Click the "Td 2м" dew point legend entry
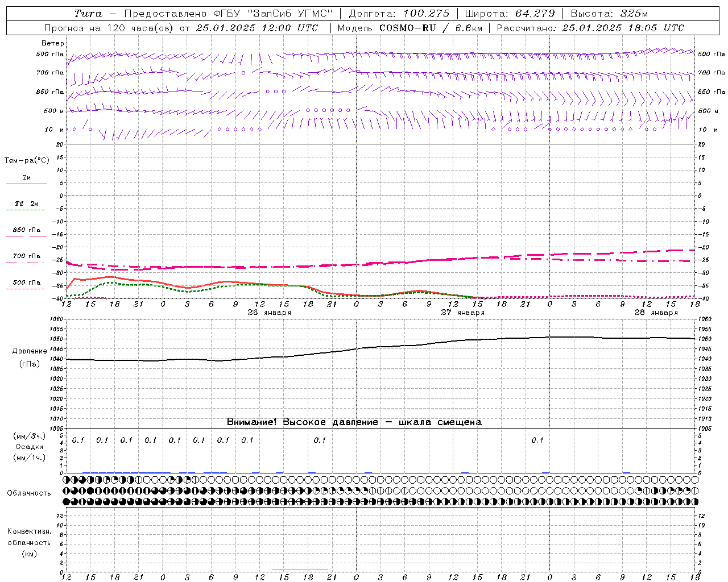The image size is (728, 582). pyautogui.click(x=27, y=203)
